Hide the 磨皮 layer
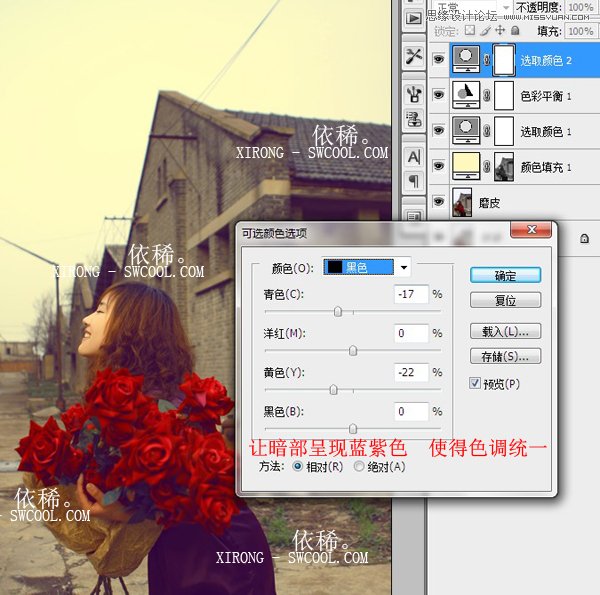Image resolution: width=600 pixels, height=595 pixels. pyautogui.click(x=439, y=201)
